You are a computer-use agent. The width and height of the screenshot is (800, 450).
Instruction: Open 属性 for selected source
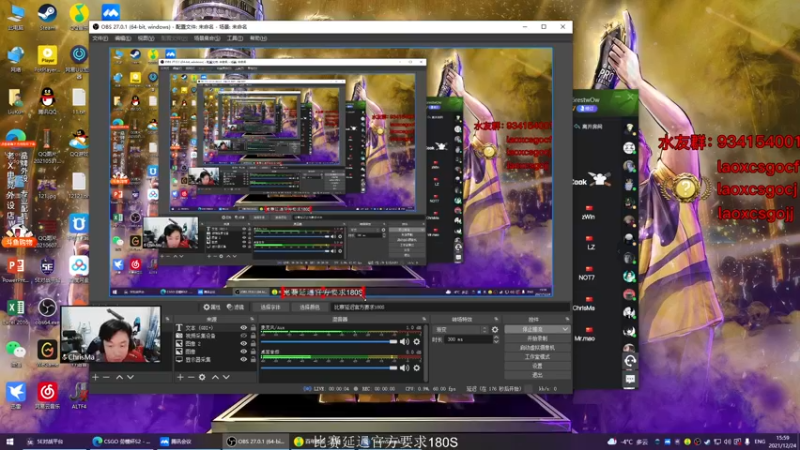tap(212, 307)
